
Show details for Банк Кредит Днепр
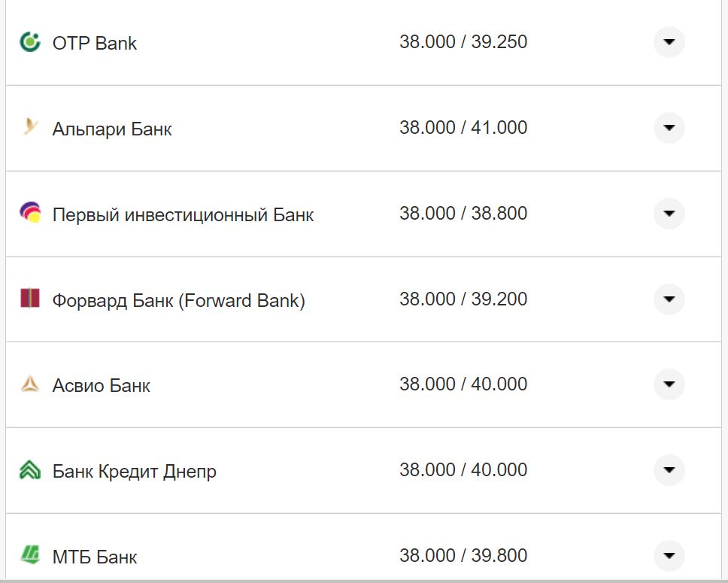(669, 471)
